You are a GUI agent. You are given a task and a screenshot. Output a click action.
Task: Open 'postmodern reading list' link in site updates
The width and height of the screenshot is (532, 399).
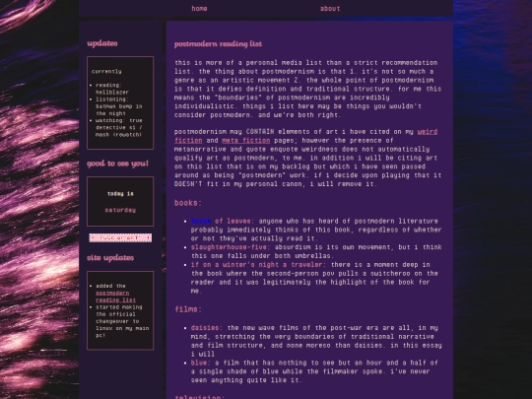(115, 297)
